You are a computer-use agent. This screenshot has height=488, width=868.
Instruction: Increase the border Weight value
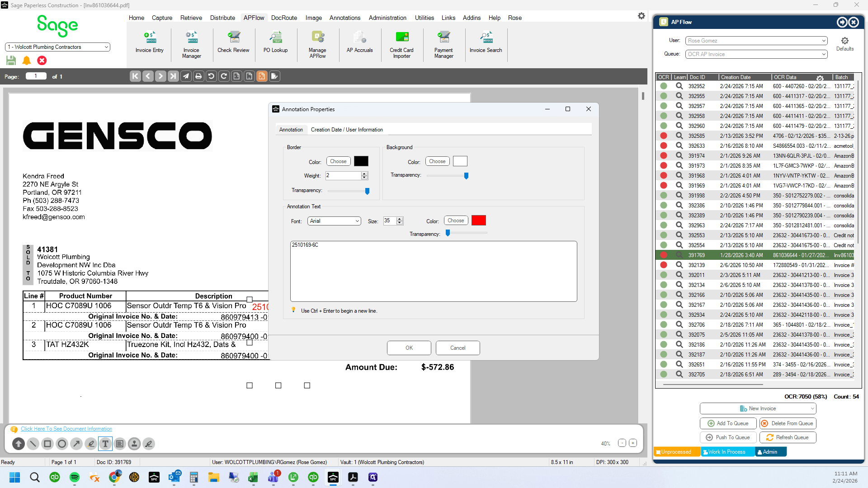pyautogui.click(x=364, y=174)
